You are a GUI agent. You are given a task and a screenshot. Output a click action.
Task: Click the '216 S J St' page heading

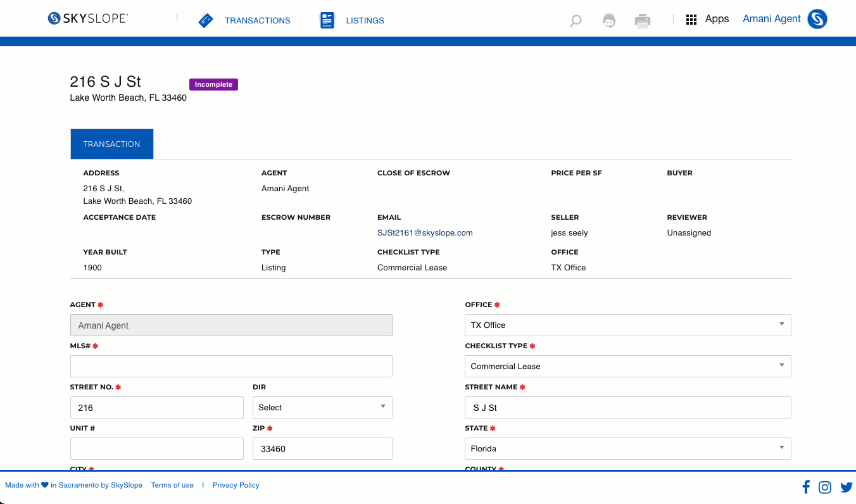(x=105, y=81)
